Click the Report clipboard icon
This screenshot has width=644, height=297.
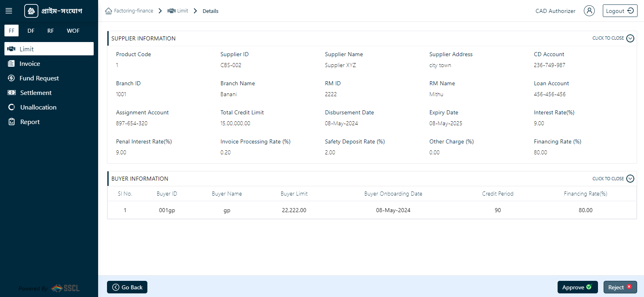[x=12, y=122]
